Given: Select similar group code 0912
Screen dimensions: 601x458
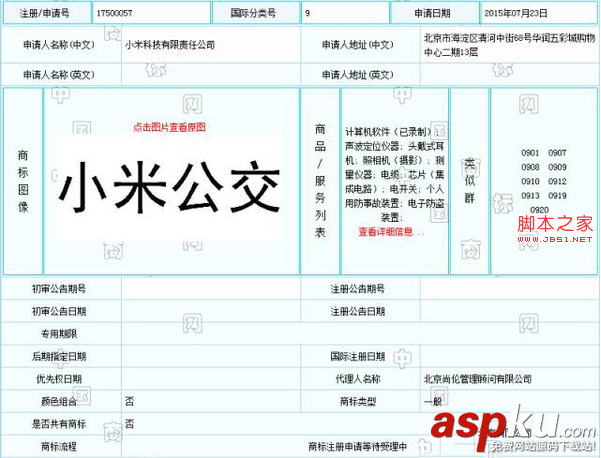Looking at the screenshot, I should tap(557, 181).
